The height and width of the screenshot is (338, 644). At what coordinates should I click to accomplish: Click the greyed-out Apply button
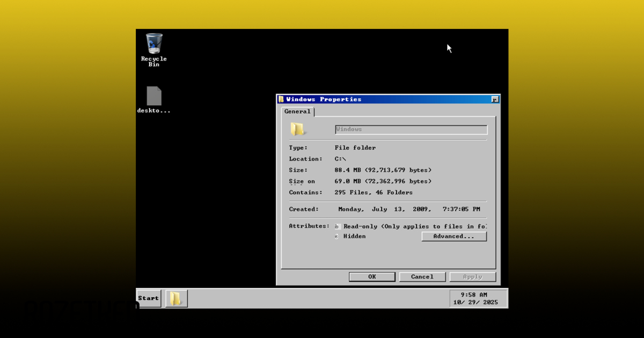click(x=472, y=277)
